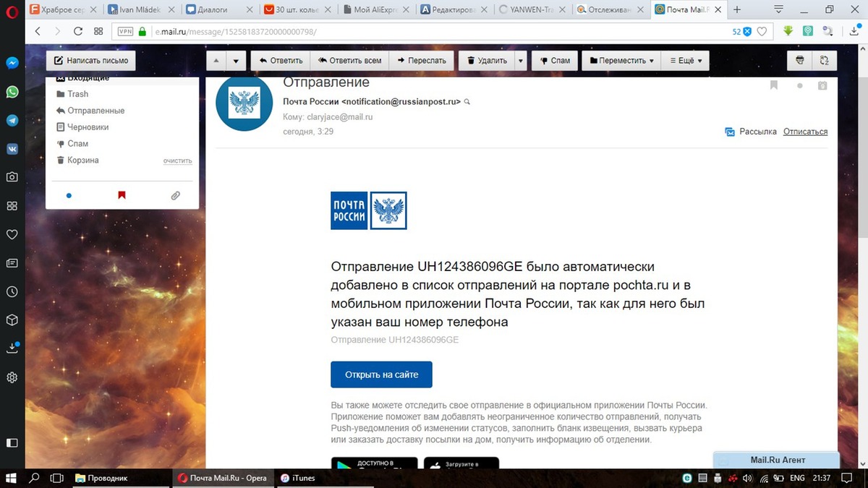Add page to bookmarks with heart icon
The height and width of the screenshot is (488, 868).
[x=762, y=32]
